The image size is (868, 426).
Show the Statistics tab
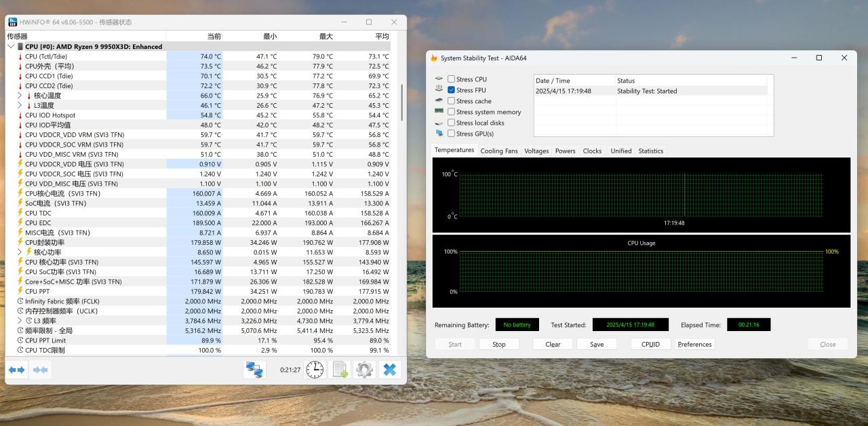click(650, 151)
